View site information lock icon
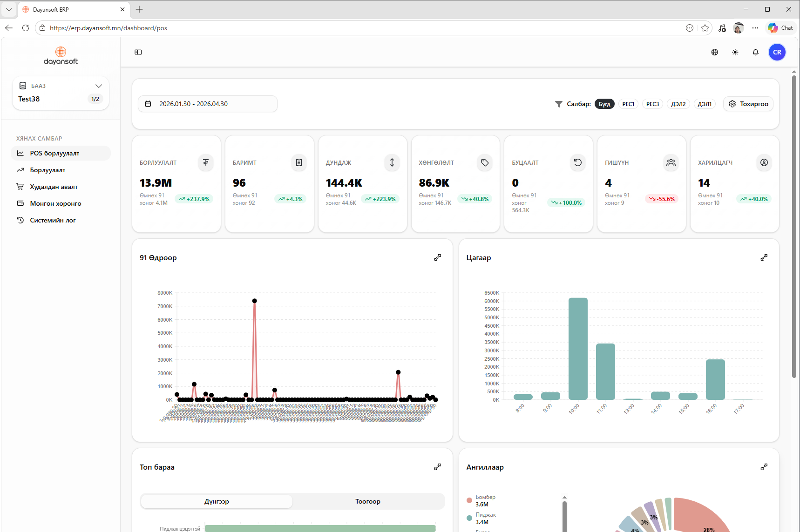800x532 pixels. [42, 28]
